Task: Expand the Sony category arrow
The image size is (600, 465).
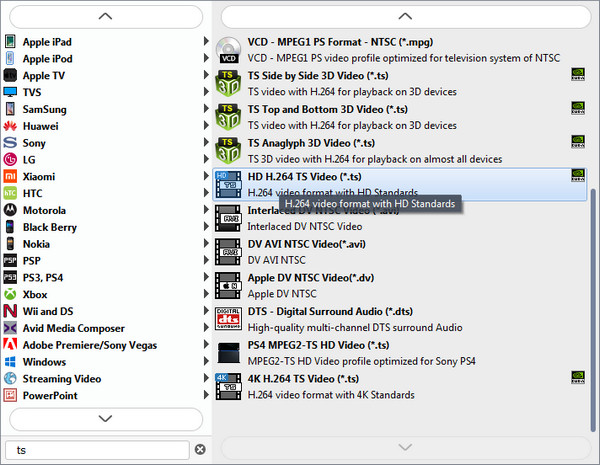Action: [206, 143]
